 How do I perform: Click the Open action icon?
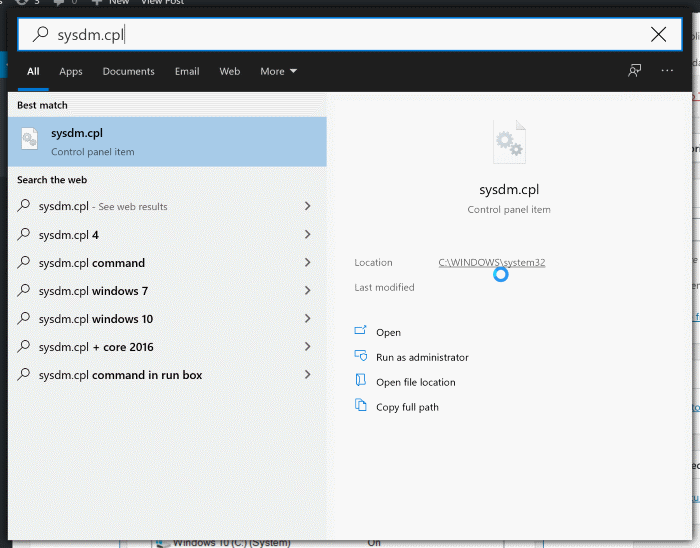tap(360, 330)
